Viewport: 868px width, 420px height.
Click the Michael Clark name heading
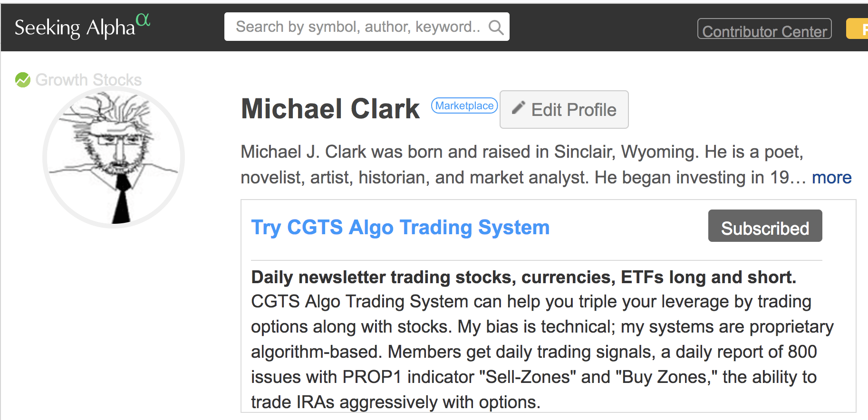click(330, 109)
